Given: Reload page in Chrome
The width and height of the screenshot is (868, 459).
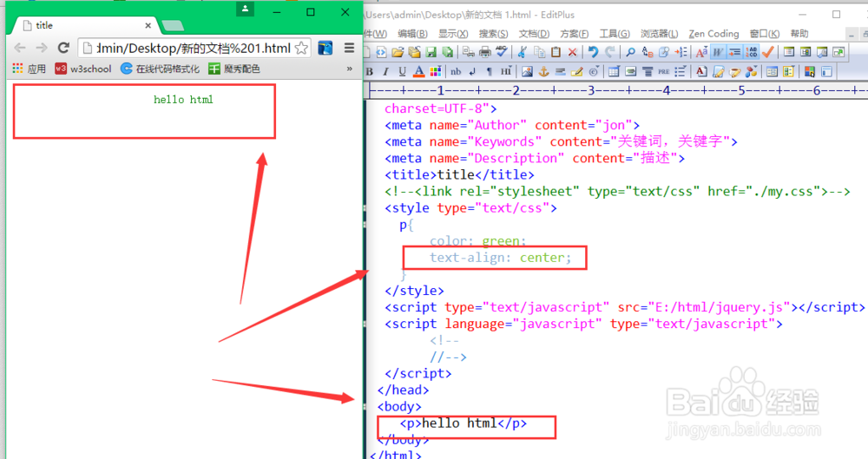Looking at the screenshot, I should [63, 49].
